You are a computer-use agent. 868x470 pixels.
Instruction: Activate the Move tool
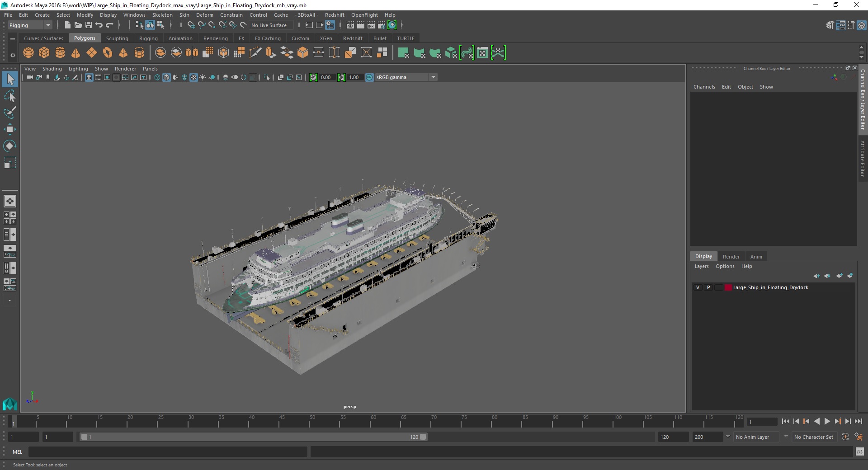click(10, 129)
